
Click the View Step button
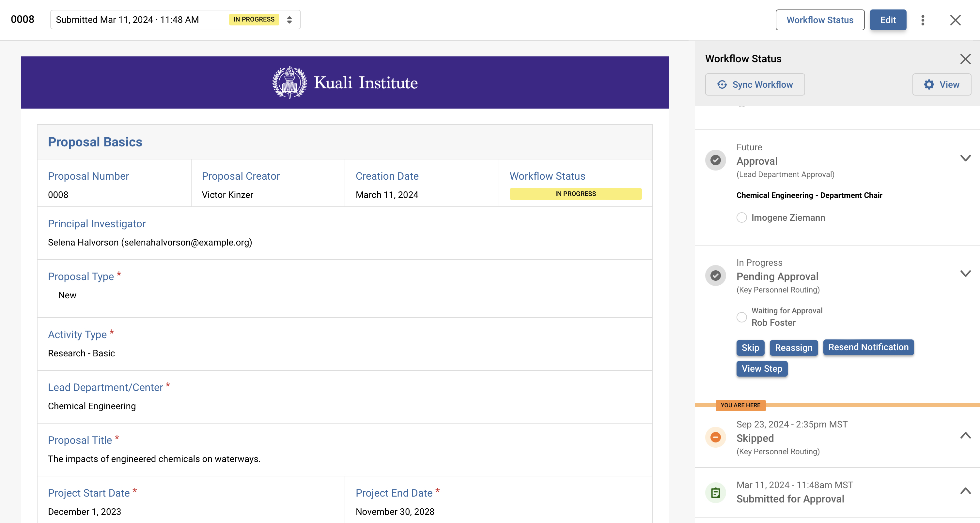[x=762, y=368]
